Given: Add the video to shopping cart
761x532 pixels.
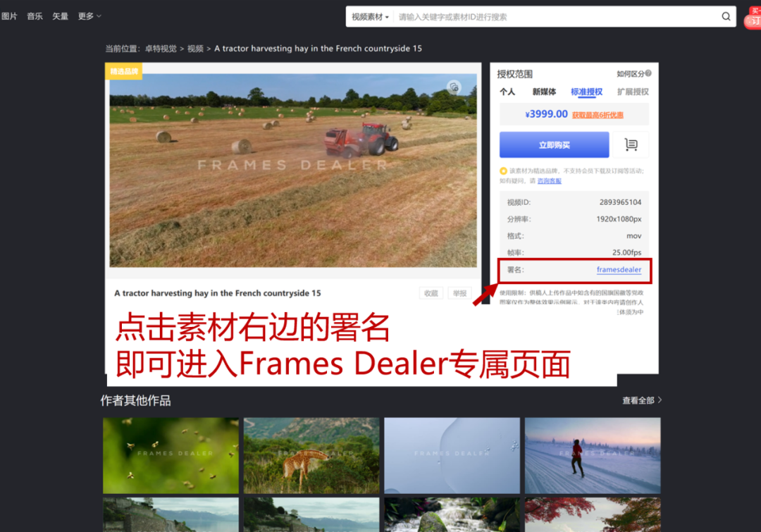Looking at the screenshot, I should (631, 145).
